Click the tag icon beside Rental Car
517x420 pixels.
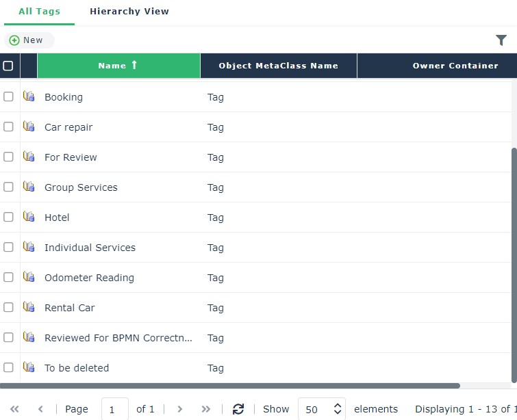pos(29,308)
